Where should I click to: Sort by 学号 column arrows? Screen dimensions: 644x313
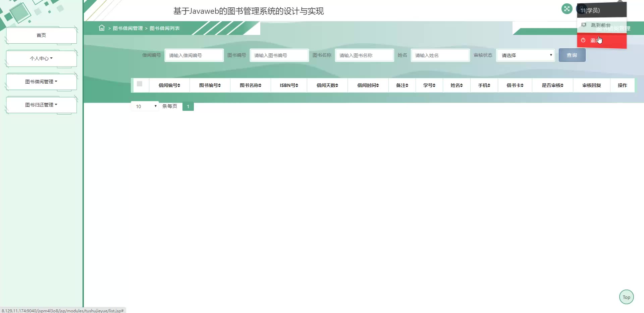tap(434, 86)
